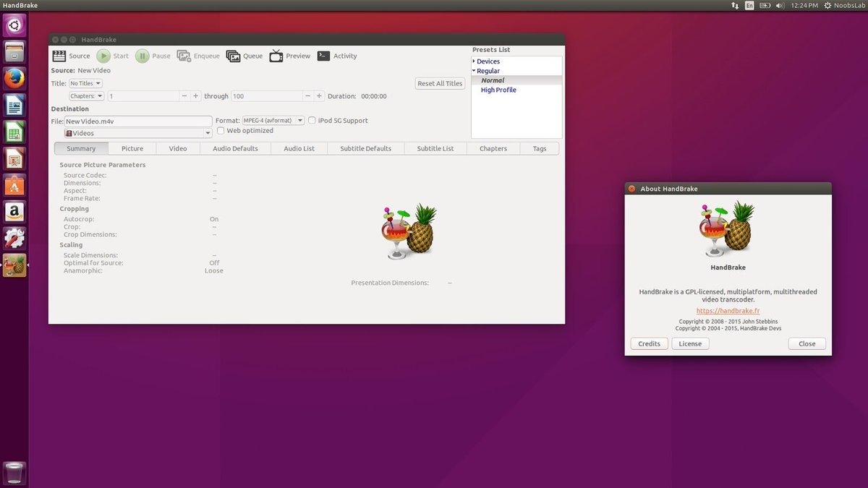Open the battery indicator in top panel
This screenshot has width=868, height=488.
[x=765, y=5]
